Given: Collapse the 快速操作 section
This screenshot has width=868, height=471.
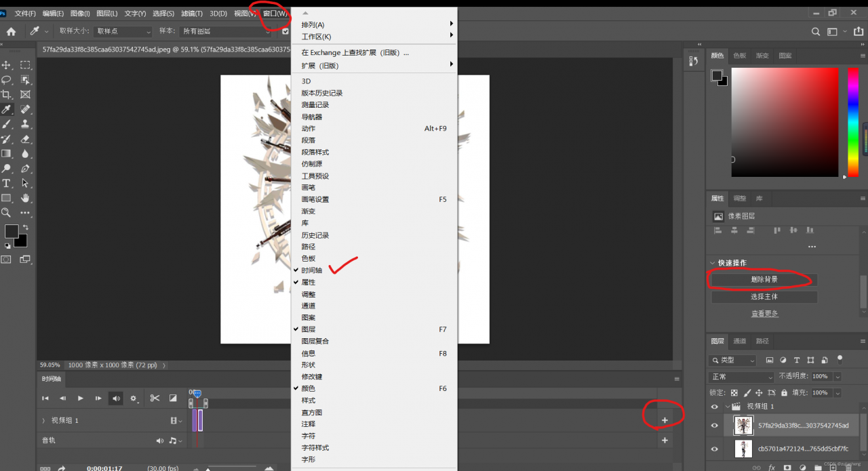Looking at the screenshot, I should (712, 263).
